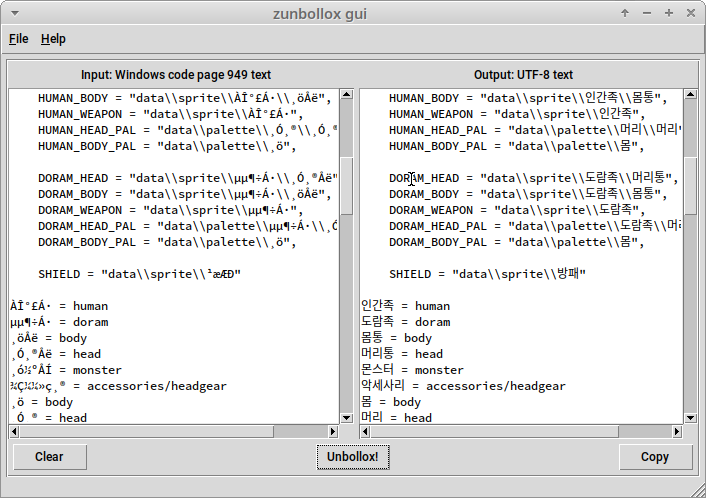Open the window menu arrow in the title bar
706x498 pixels.
pyautogui.click(x=15, y=14)
